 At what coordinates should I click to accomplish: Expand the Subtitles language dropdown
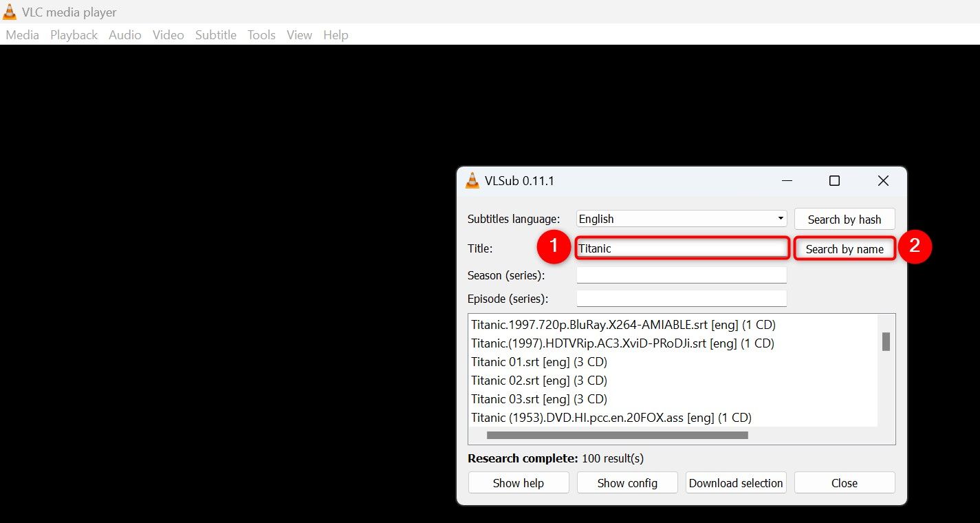[x=681, y=219]
